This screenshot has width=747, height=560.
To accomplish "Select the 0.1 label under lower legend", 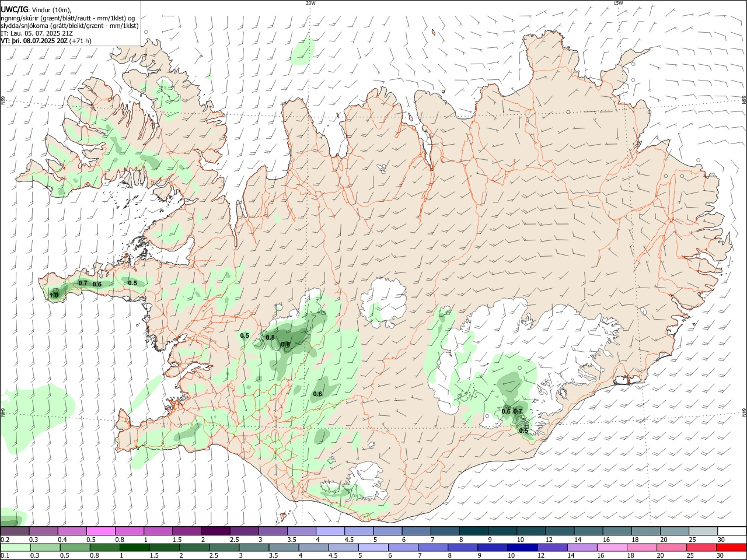I will [x=5, y=556].
